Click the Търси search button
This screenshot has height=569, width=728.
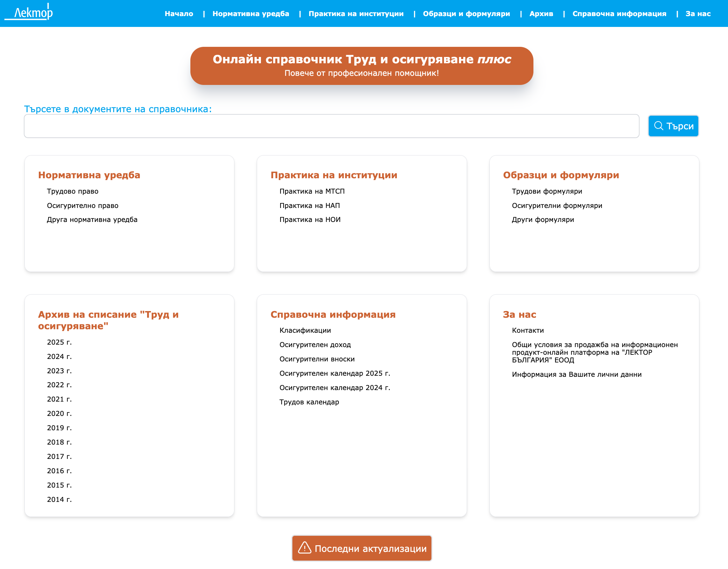(x=673, y=126)
